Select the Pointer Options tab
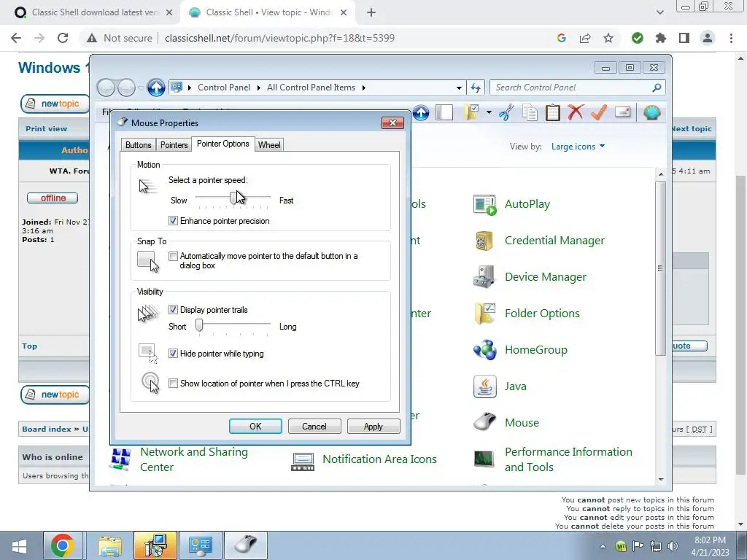The width and height of the screenshot is (747, 560). point(223,144)
